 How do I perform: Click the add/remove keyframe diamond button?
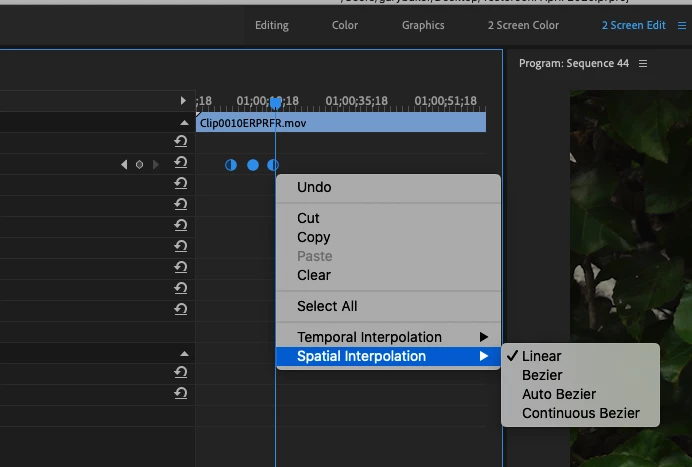point(139,165)
